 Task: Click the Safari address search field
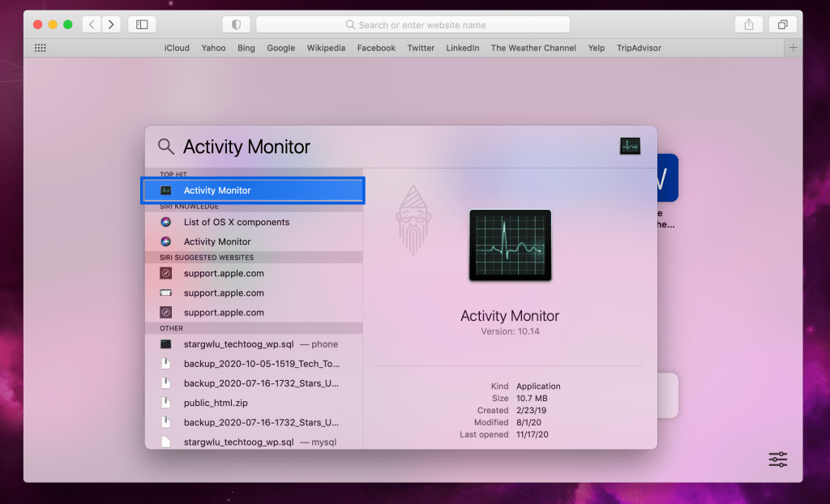[x=413, y=24]
